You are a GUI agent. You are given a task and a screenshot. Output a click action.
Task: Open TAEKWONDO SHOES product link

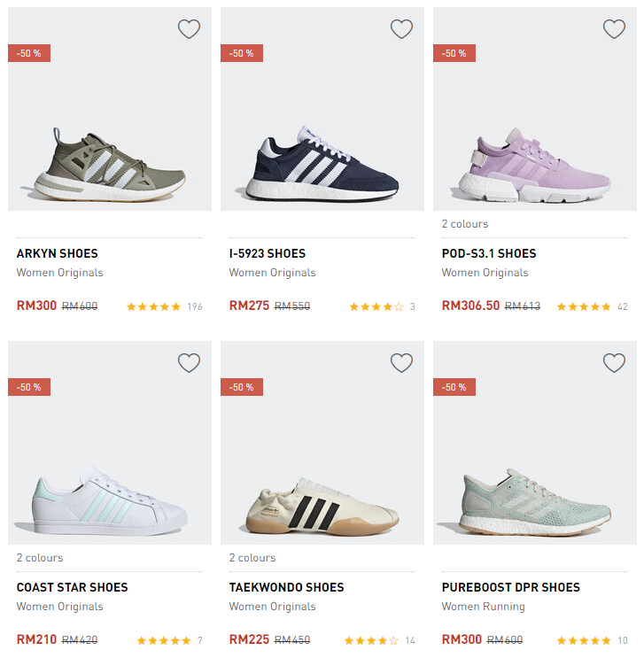tap(286, 587)
